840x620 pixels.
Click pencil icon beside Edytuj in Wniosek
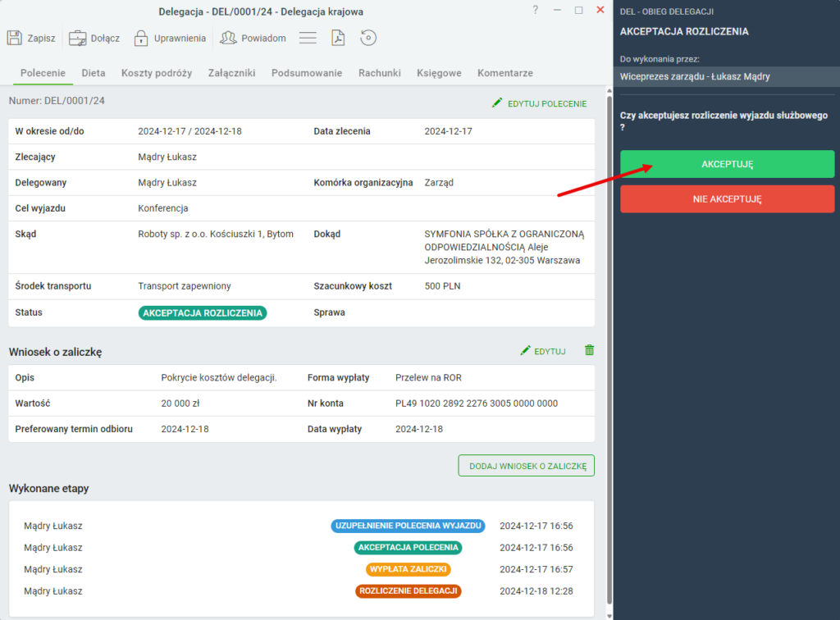525,350
